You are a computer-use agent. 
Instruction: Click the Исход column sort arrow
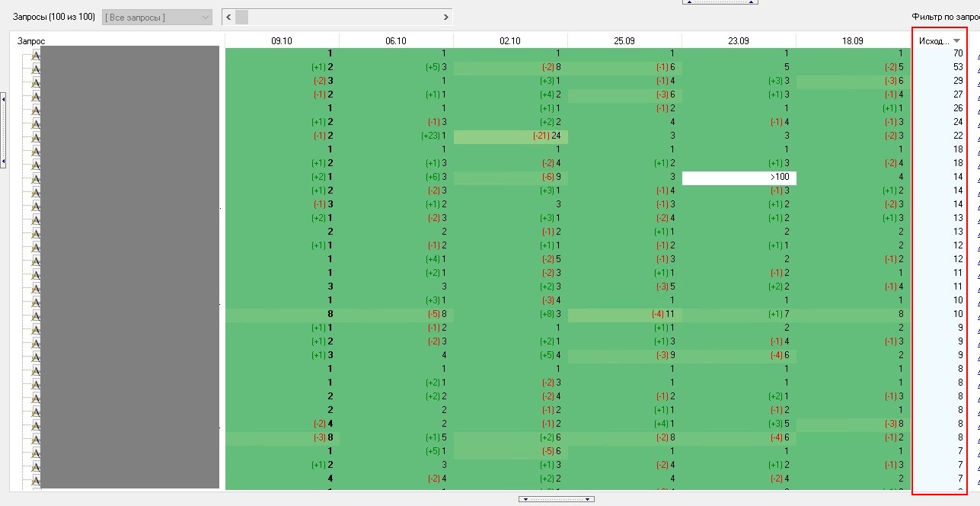(956, 41)
